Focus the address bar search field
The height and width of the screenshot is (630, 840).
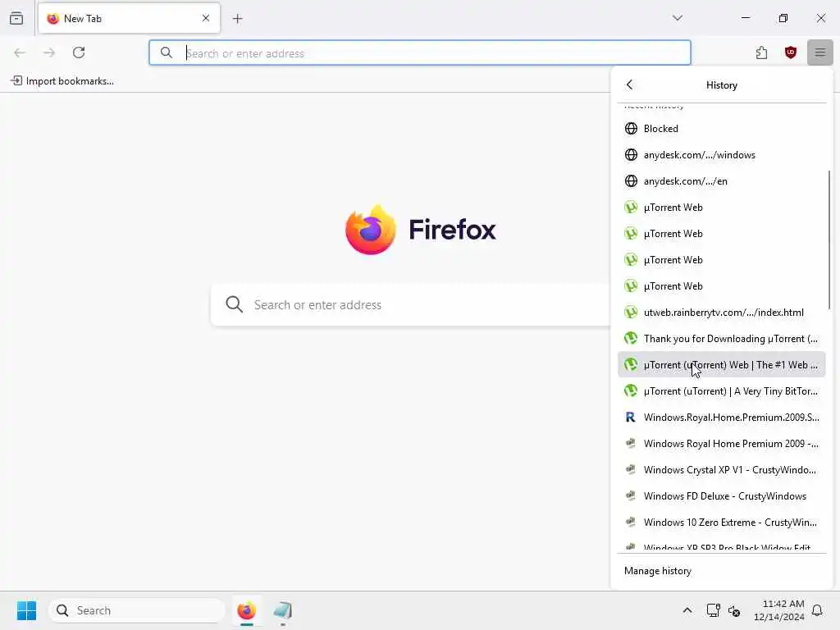[x=419, y=53]
